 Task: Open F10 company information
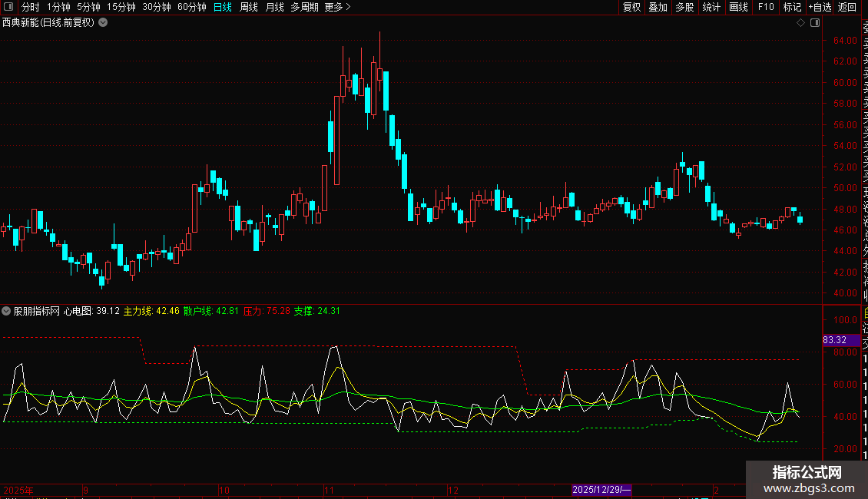click(x=766, y=7)
